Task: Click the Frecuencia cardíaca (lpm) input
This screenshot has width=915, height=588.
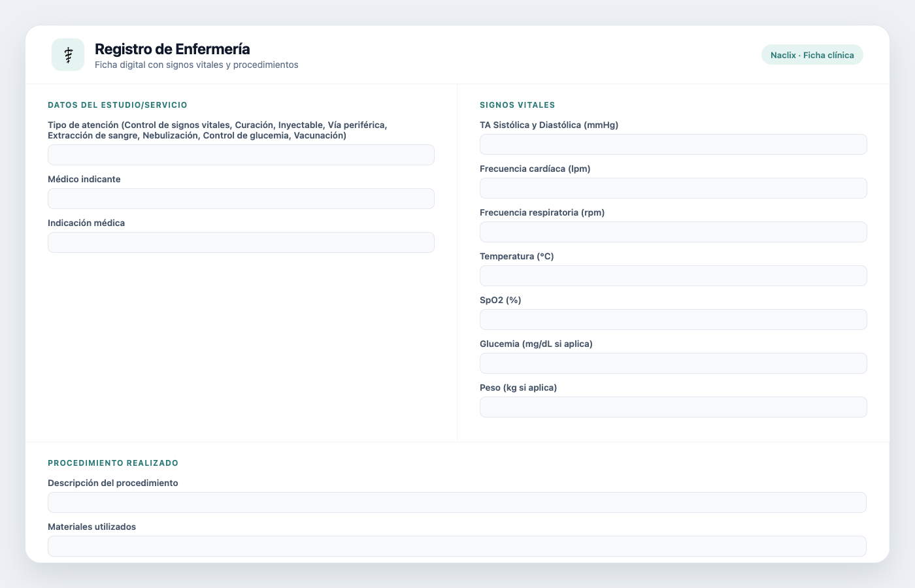Action: point(673,188)
